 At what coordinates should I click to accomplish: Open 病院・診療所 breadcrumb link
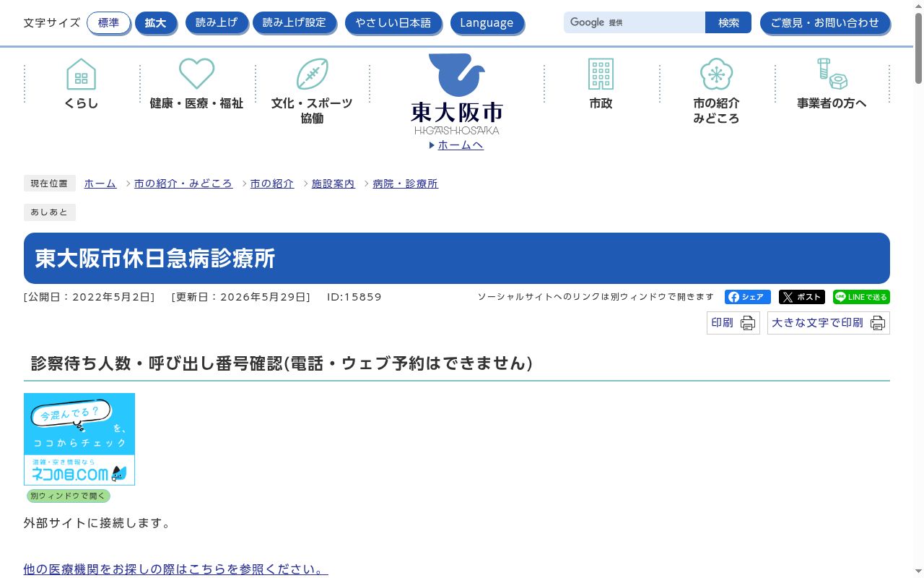406,184
